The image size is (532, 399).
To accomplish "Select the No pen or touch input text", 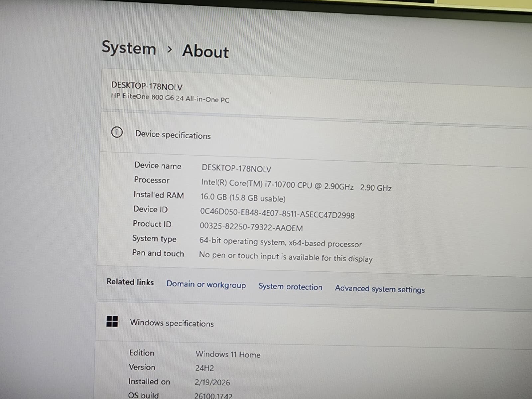I will [286, 257].
